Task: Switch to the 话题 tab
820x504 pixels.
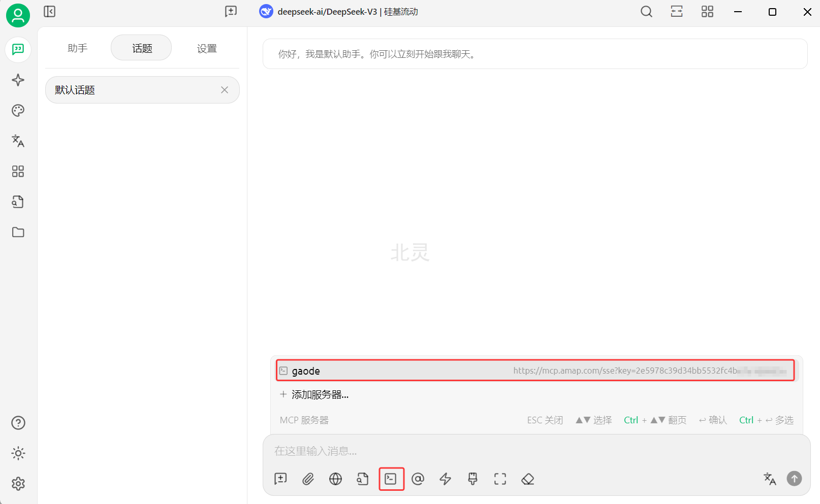Action: 142,48
